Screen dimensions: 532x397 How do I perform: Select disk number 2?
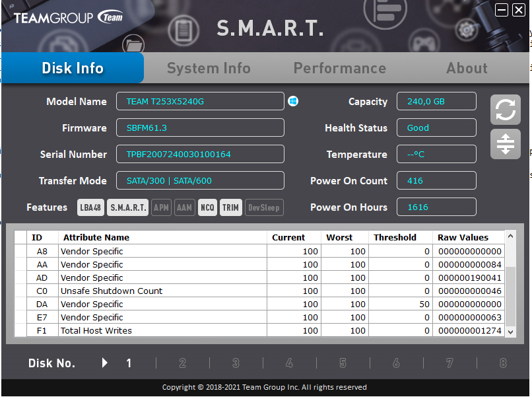183,363
